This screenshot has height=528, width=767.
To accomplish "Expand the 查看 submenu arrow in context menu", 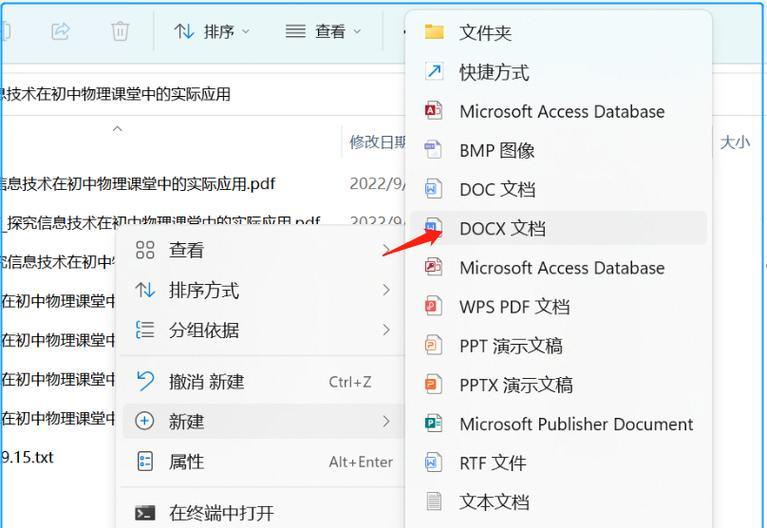I will (x=386, y=250).
